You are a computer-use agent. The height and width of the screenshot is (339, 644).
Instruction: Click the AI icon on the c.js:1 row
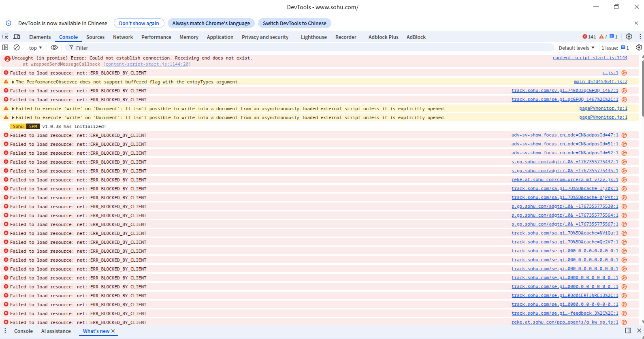click(624, 73)
